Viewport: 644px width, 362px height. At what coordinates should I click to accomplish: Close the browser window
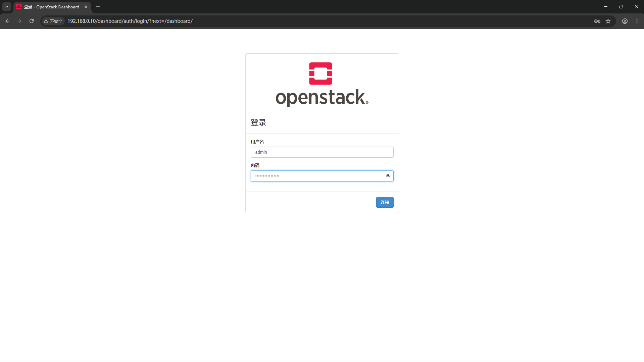[x=637, y=7]
